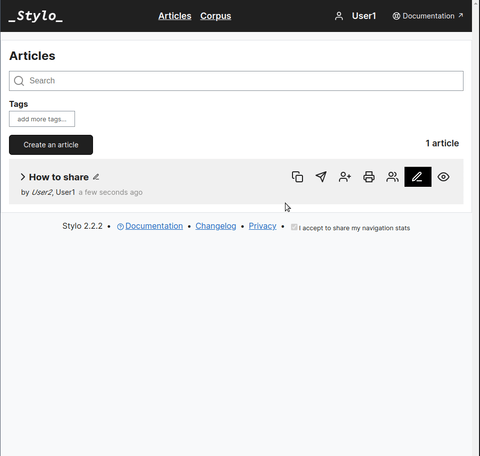This screenshot has height=456, width=480.
Task: Open the Privacy link
Action: [x=262, y=226]
